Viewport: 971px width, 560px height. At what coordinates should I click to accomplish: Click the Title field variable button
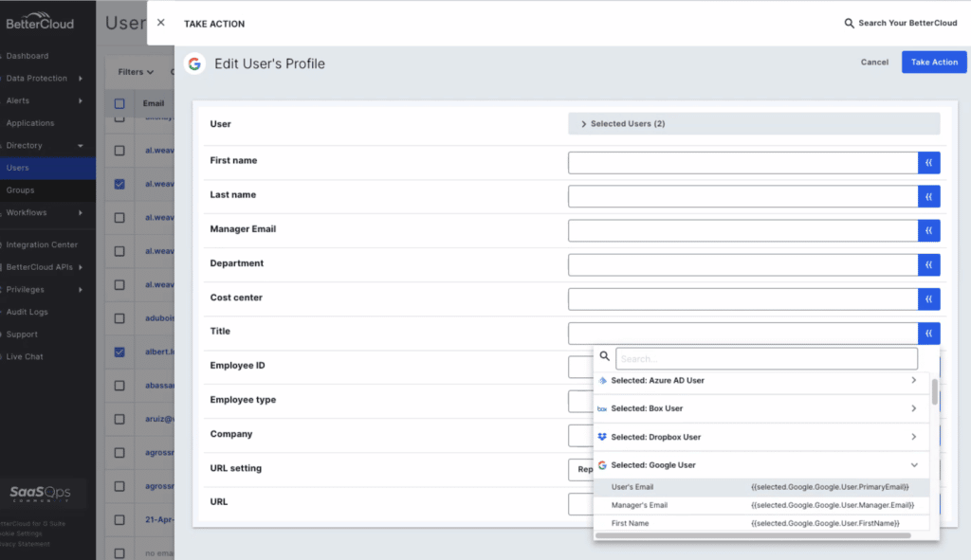click(929, 334)
